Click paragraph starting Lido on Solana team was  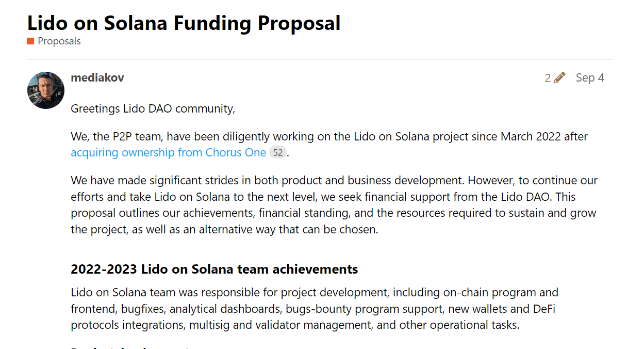pyautogui.click(x=315, y=309)
